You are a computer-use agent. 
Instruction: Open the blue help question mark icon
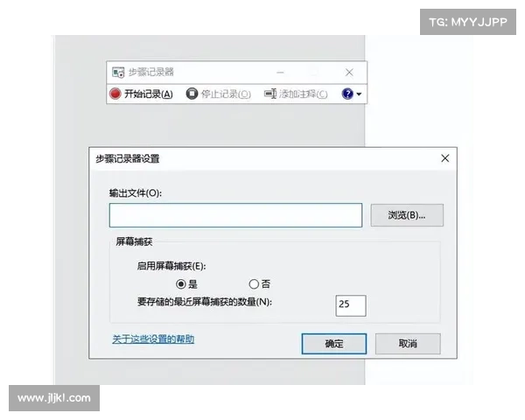pyautogui.click(x=347, y=94)
